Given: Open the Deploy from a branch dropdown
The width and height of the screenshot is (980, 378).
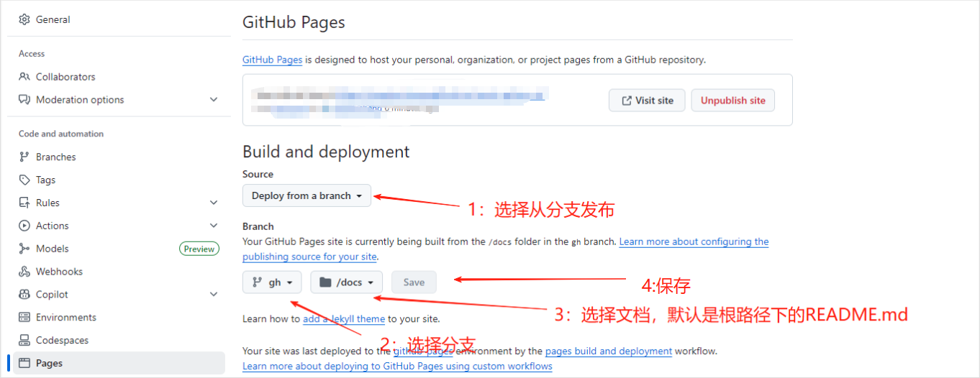Looking at the screenshot, I should [307, 195].
